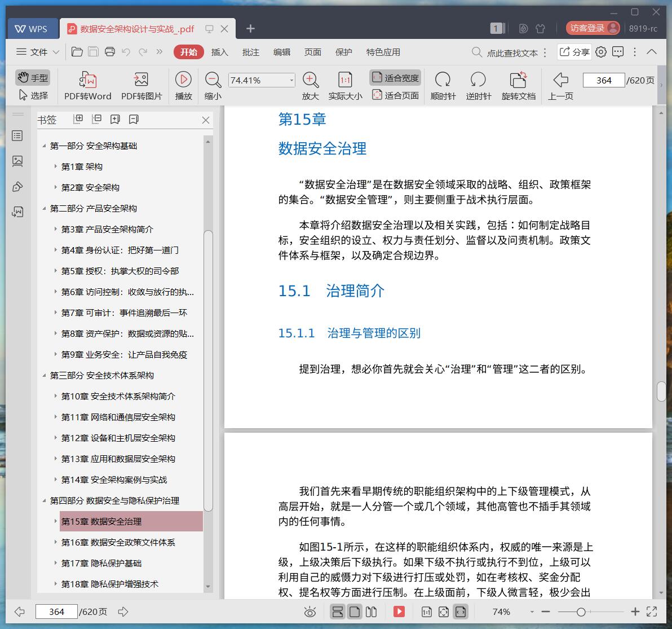Screen dimensions: 672x629
Task: Open the annotations pen sidebar icon
Action: 17,187
